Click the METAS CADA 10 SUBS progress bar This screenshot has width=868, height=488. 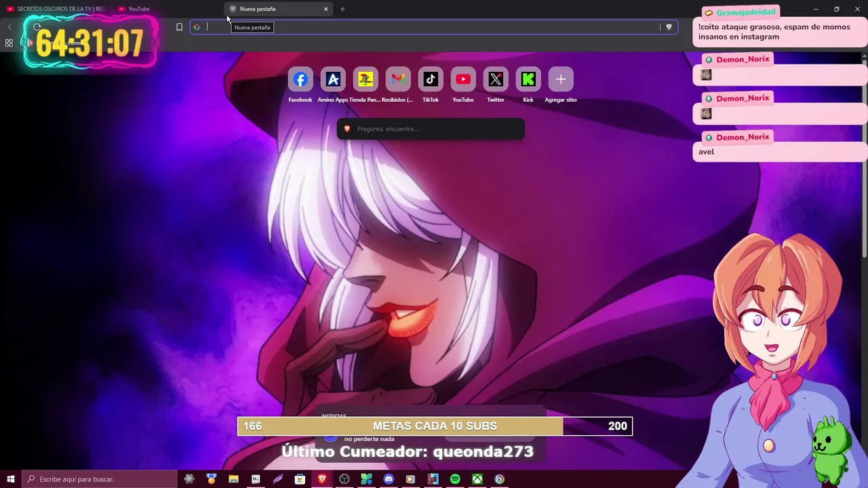[x=435, y=426]
